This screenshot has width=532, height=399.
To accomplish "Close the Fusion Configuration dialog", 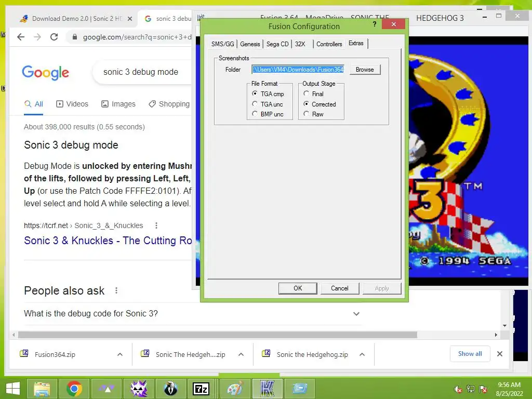I will (x=394, y=24).
